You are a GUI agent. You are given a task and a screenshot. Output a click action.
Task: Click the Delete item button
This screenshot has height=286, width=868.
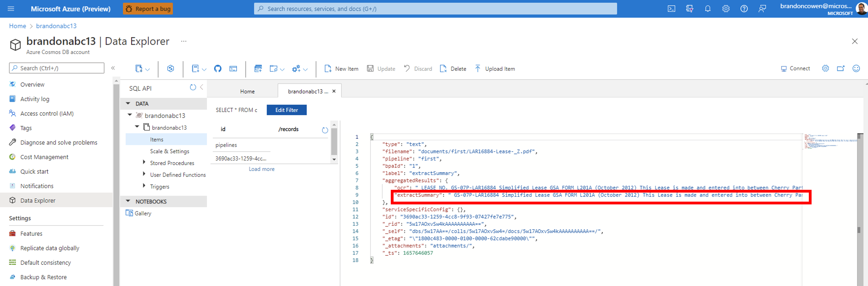tap(453, 69)
